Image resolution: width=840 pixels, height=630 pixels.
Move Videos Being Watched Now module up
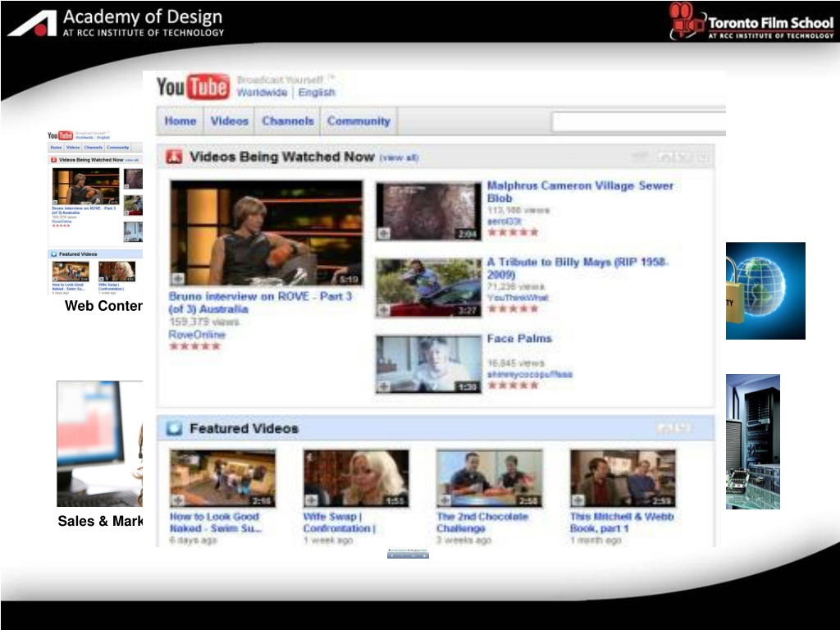(x=664, y=157)
